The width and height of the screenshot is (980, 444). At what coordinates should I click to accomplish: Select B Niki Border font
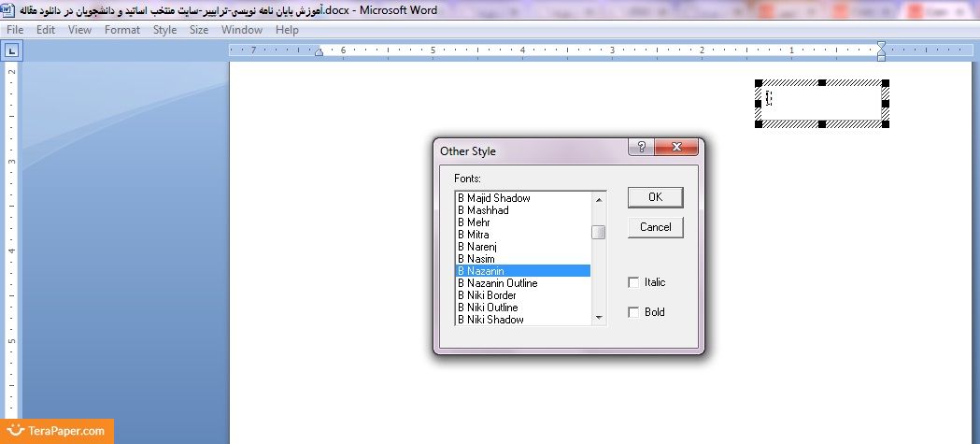pyautogui.click(x=523, y=295)
